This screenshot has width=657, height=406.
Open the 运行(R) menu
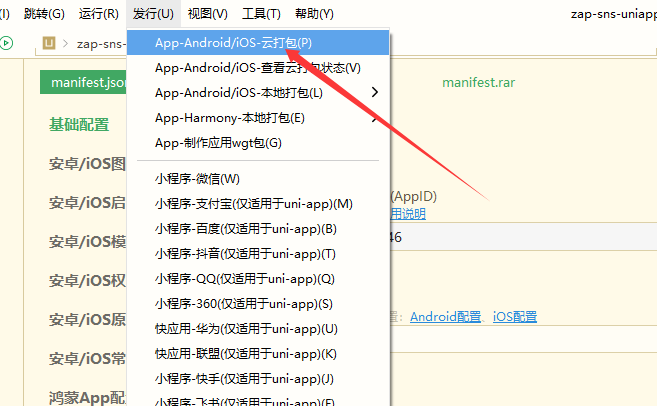click(x=98, y=14)
